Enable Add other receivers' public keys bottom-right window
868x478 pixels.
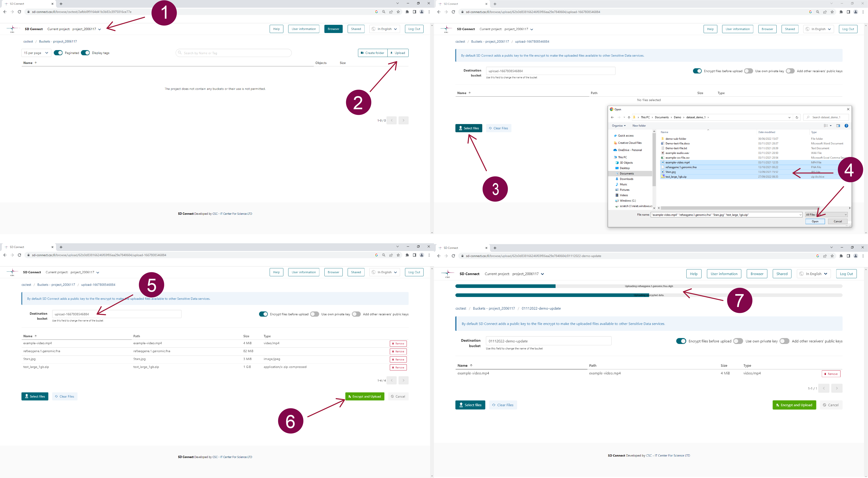(784, 341)
